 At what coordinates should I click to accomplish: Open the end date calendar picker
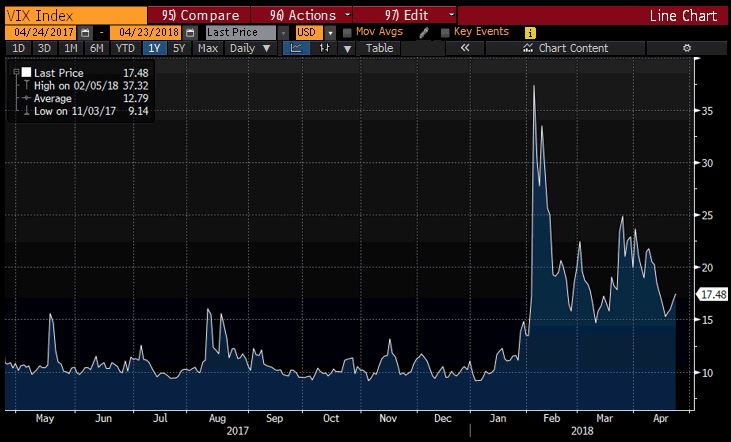(189, 33)
